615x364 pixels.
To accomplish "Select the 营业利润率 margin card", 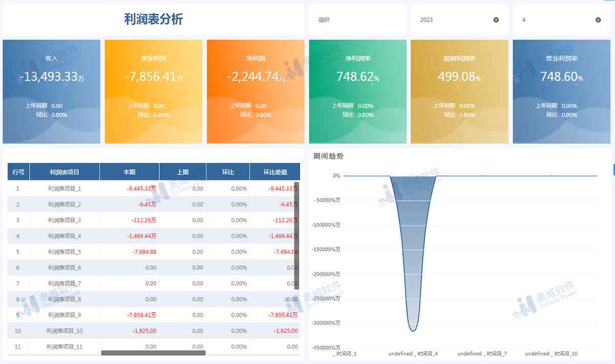I will [x=561, y=91].
